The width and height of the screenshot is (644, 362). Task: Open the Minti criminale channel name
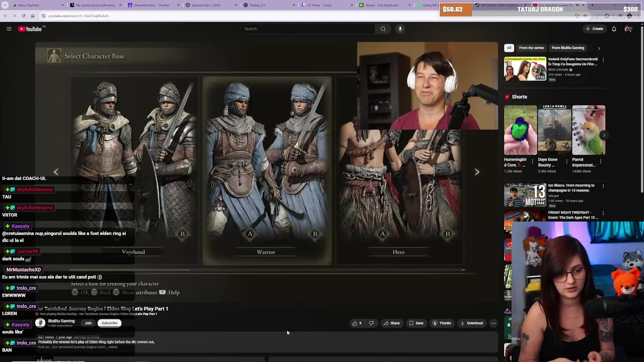tap(558, 69)
